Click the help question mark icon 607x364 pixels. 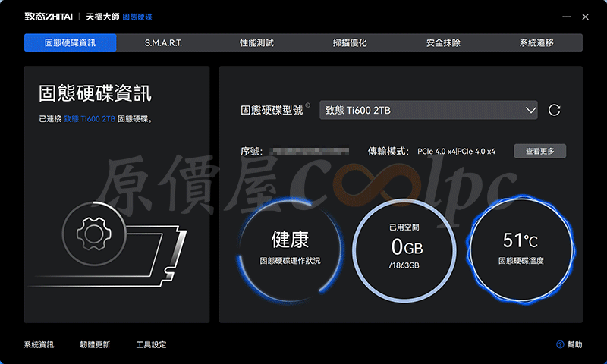point(560,345)
